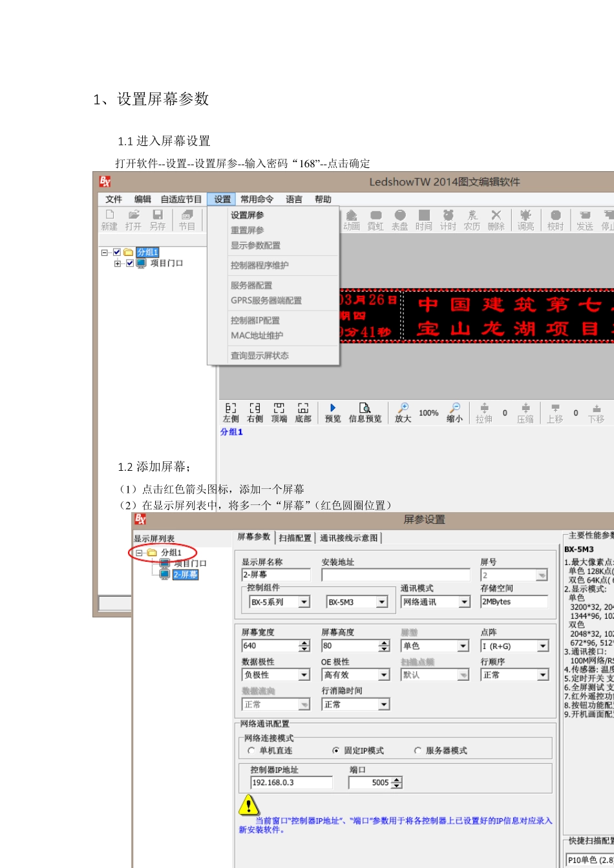
Task: Open the 文件 menu
Action: pos(114,200)
